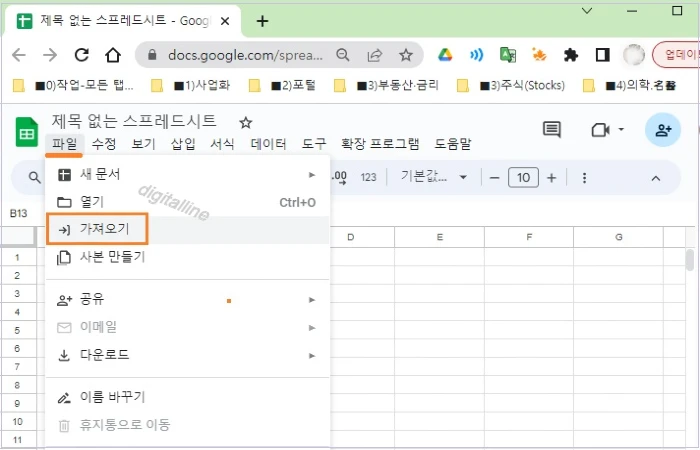Select 사본 만들기 menu entry
Screen dimensions: 700x450
[x=188, y=258]
